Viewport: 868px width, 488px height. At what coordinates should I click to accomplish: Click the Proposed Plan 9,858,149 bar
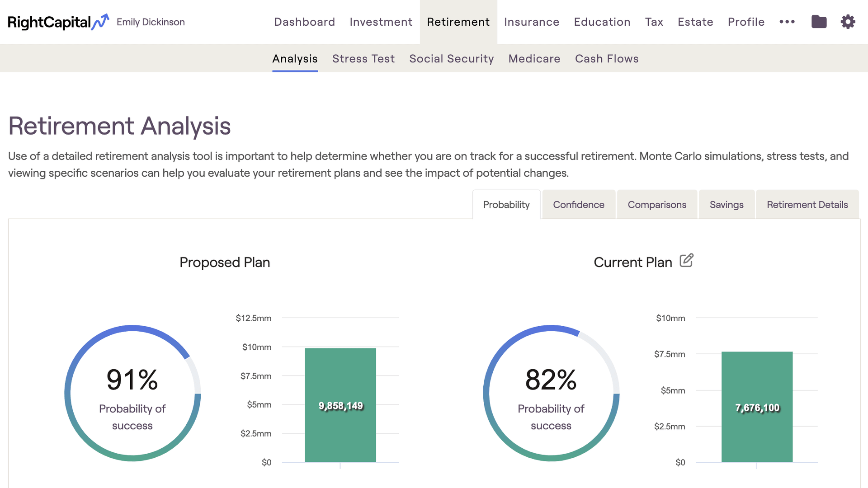[x=340, y=405]
